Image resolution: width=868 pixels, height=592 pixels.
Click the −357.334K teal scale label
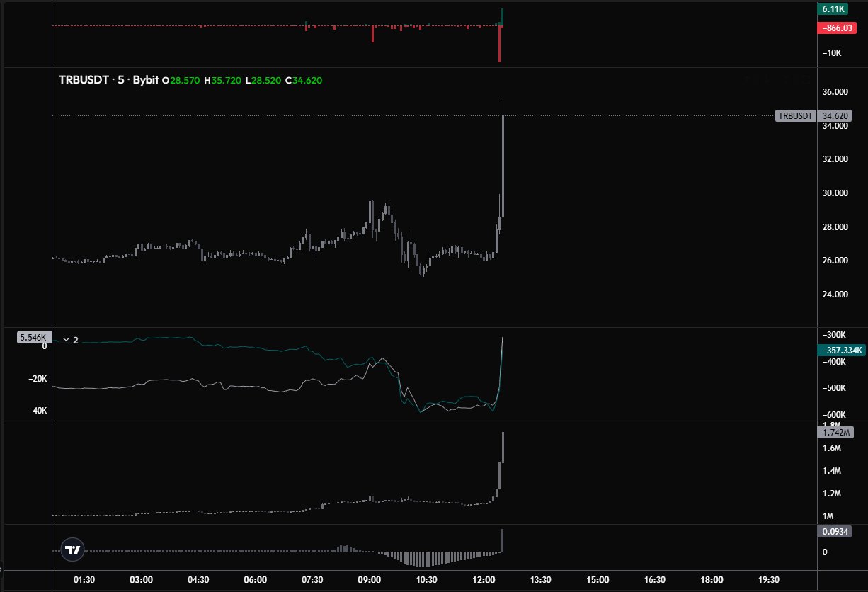(x=840, y=351)
